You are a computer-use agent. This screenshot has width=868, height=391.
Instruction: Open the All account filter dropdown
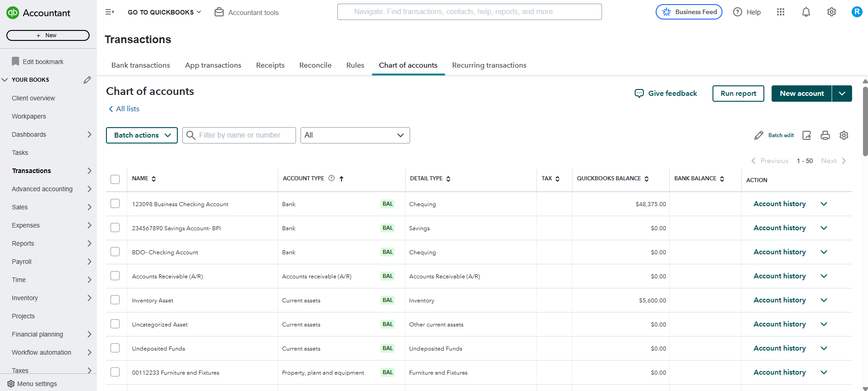(x=355, y=135)
